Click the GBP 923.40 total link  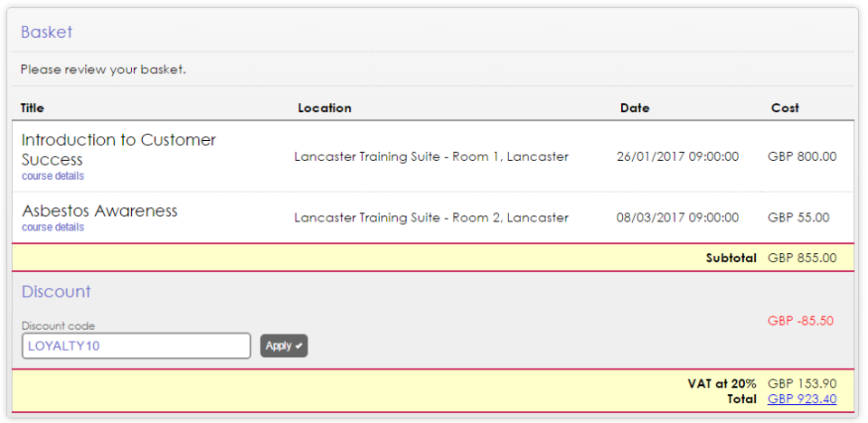pos(802,399)
